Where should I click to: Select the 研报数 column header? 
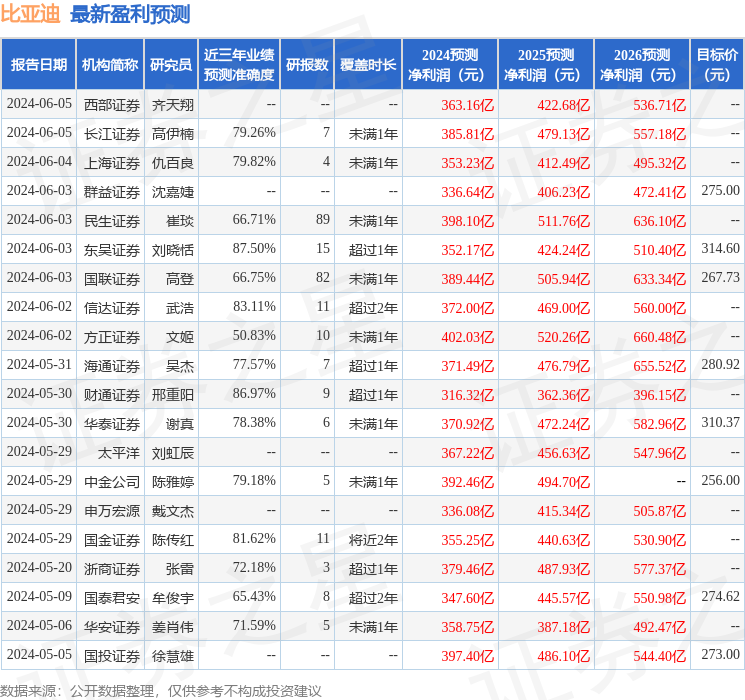[307, 65]
